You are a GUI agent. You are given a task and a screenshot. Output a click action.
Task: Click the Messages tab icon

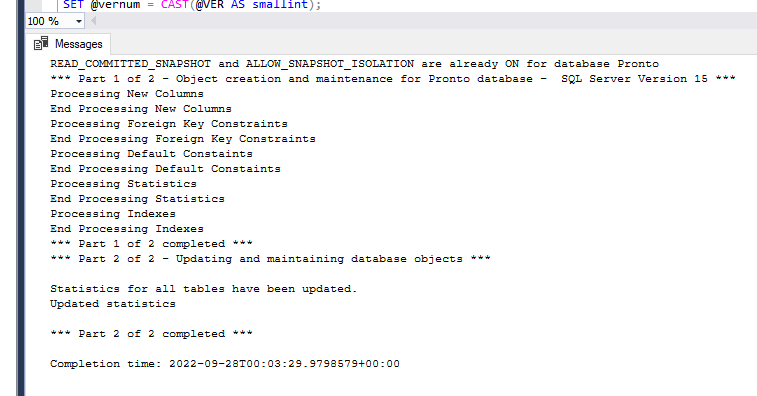(x=41, y=43)
